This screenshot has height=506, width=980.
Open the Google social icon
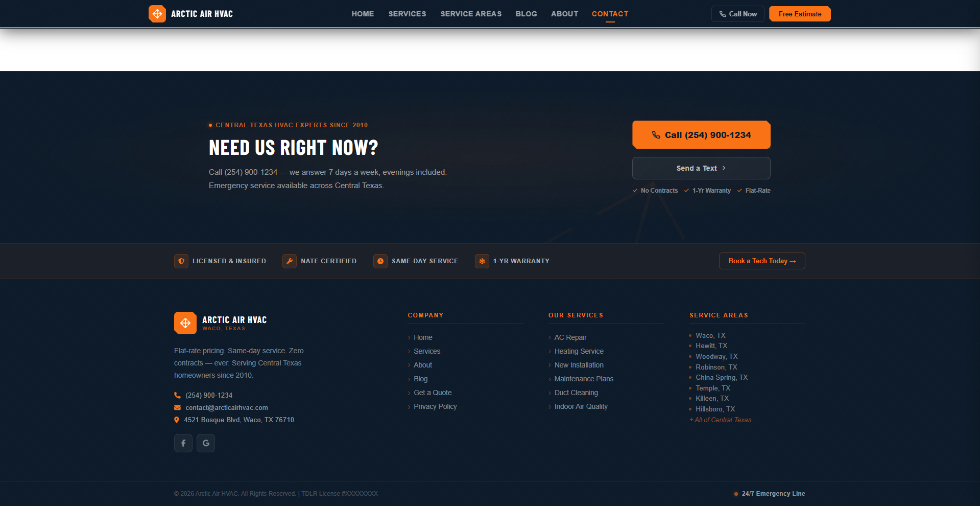[206, 443]
